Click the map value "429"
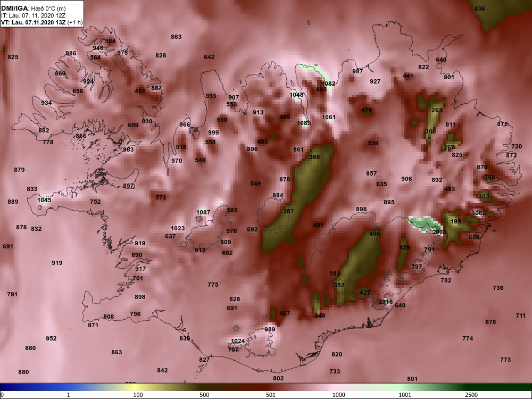Image resolution: width=532 pixels, height=399 pixels. click(x=404, y=248)
